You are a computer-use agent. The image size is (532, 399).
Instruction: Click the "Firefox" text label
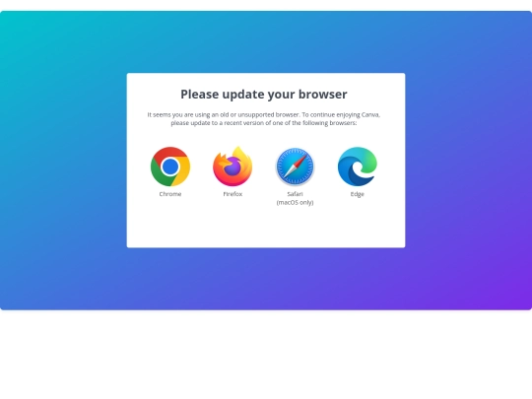coord(233,194)
